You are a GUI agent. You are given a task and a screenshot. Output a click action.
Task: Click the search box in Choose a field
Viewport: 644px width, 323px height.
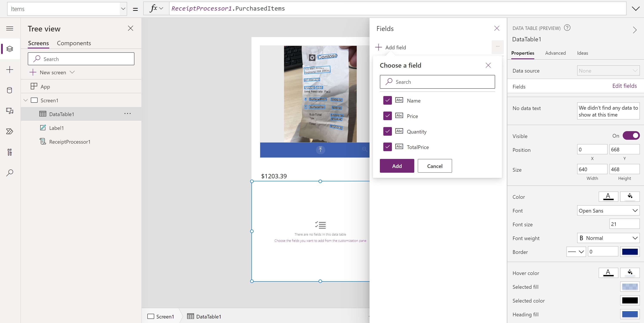tap(437, 82)
